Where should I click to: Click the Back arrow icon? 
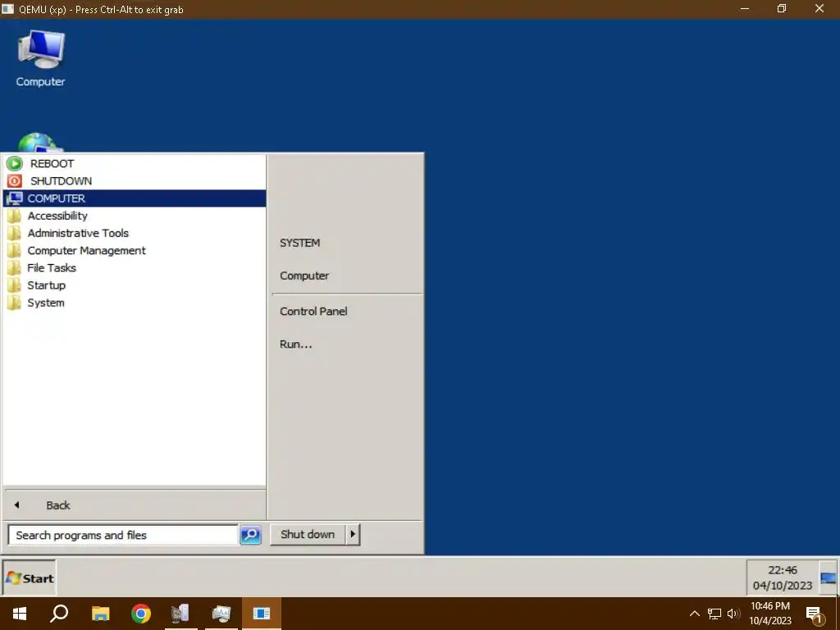point(16,505)
